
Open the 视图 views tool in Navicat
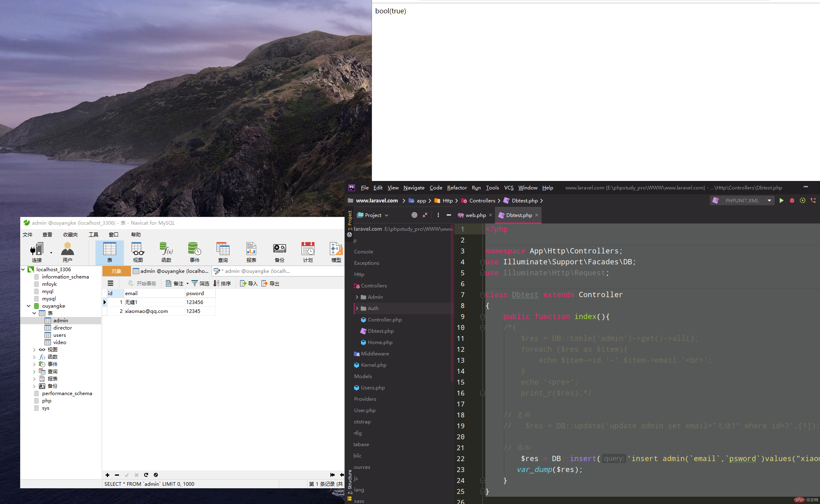pos(138,252)
